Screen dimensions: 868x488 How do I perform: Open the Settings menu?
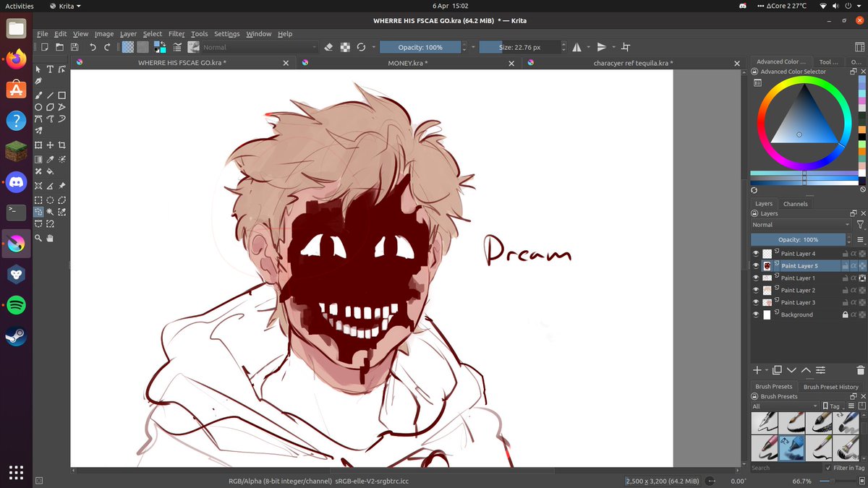pyautogui.click(x=226, y=33)
